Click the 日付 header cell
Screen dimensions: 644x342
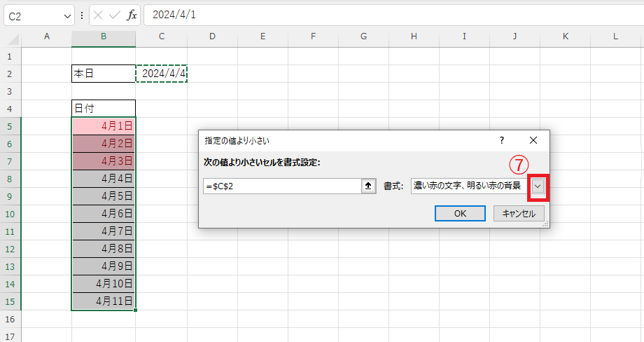[104, 109]
